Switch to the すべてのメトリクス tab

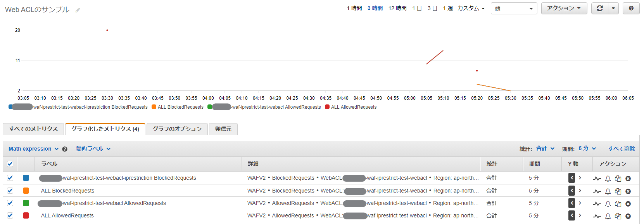click(33, 129)
